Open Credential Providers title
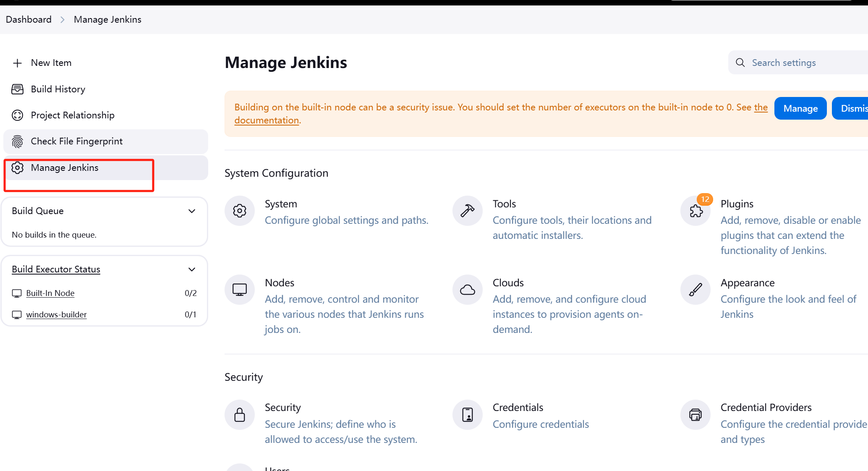Image resolution: width=868 pixels, height=471 pixels. [x=766, y=408]
